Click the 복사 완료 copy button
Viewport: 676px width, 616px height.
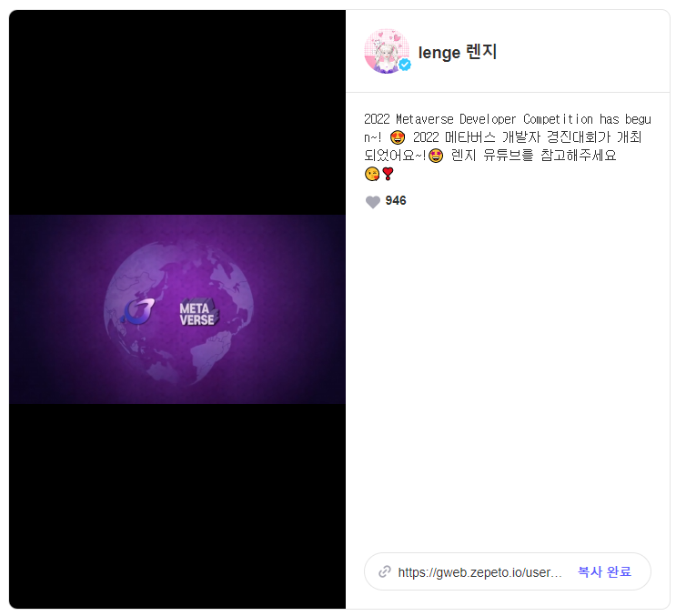point(604,571)
